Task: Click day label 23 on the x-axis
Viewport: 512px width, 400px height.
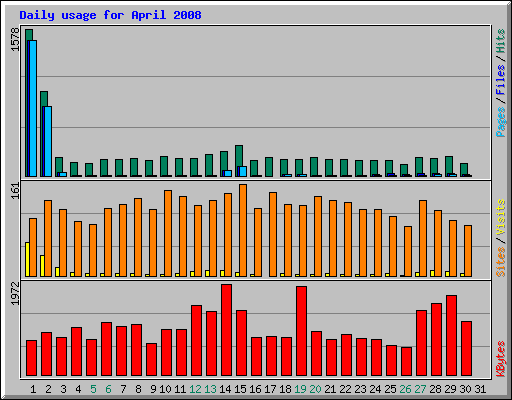Action: click(360, 389)
